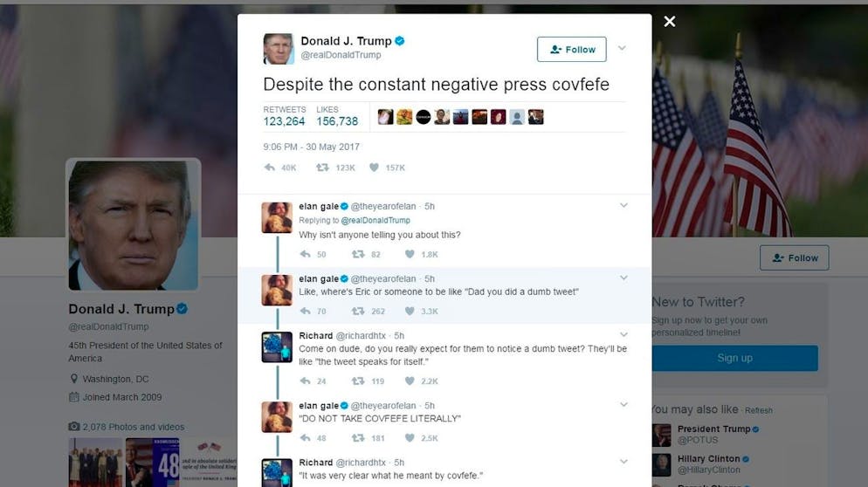Click Refresh next to You may also like
The height and width of the screenshot is (487, 868).
(758, 410)
